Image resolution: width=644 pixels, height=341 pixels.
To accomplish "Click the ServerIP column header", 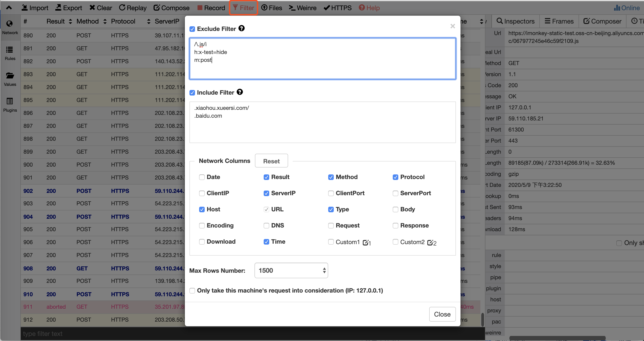I will [167, 21].
